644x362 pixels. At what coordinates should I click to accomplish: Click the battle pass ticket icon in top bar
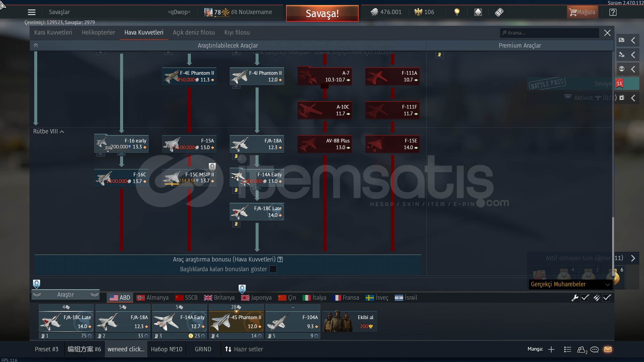click(499, 12)
